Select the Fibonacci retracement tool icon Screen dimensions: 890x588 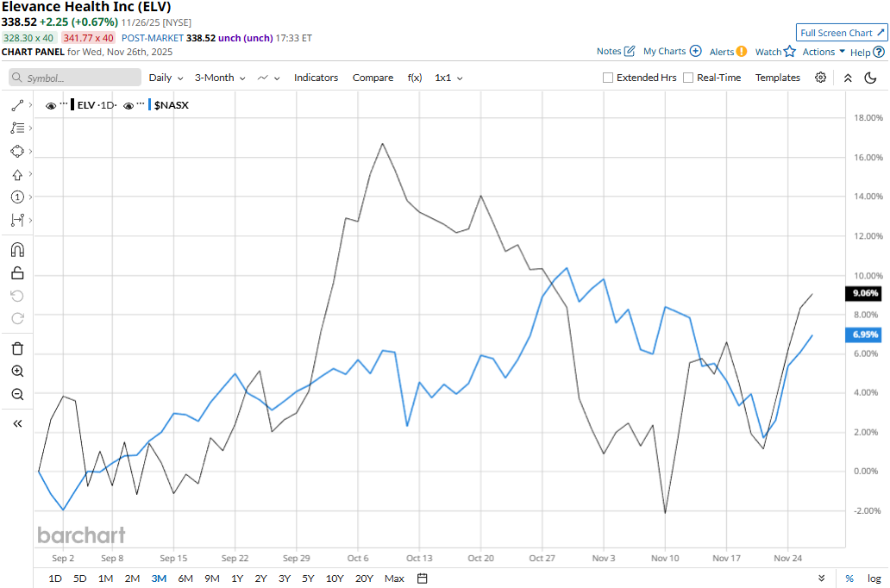coord(17,128)
